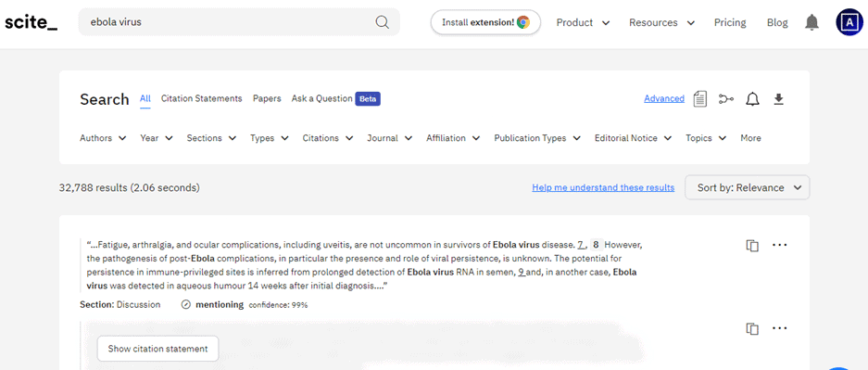Switch to the Ask a Question tab
Screen dimensions: 868x370
[321, 98]
